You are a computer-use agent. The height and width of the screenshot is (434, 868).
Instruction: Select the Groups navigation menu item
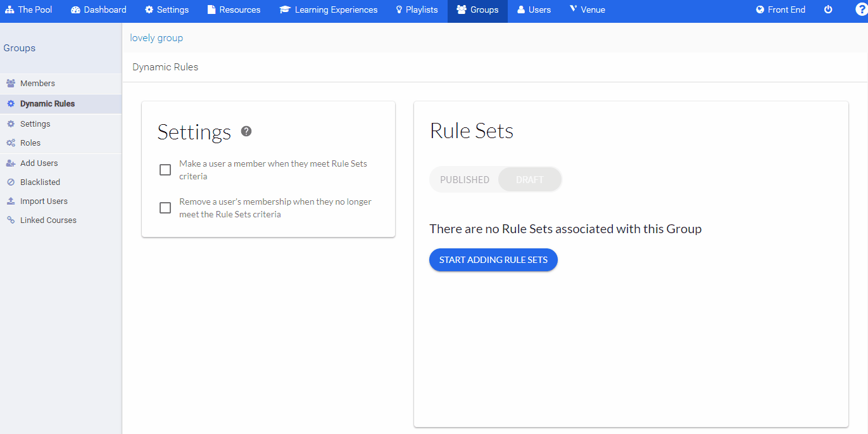pyautogui.click(x=477, y=10)
